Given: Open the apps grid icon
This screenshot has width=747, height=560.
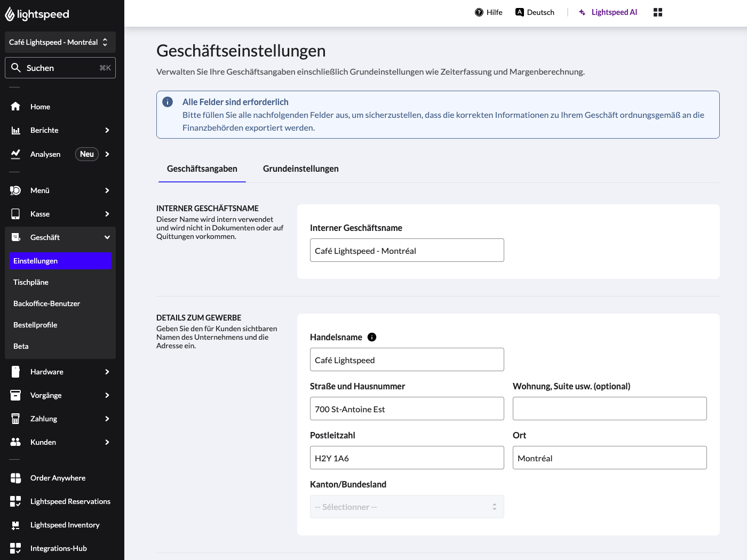Looking at the screenshot, I should (658, 12).
